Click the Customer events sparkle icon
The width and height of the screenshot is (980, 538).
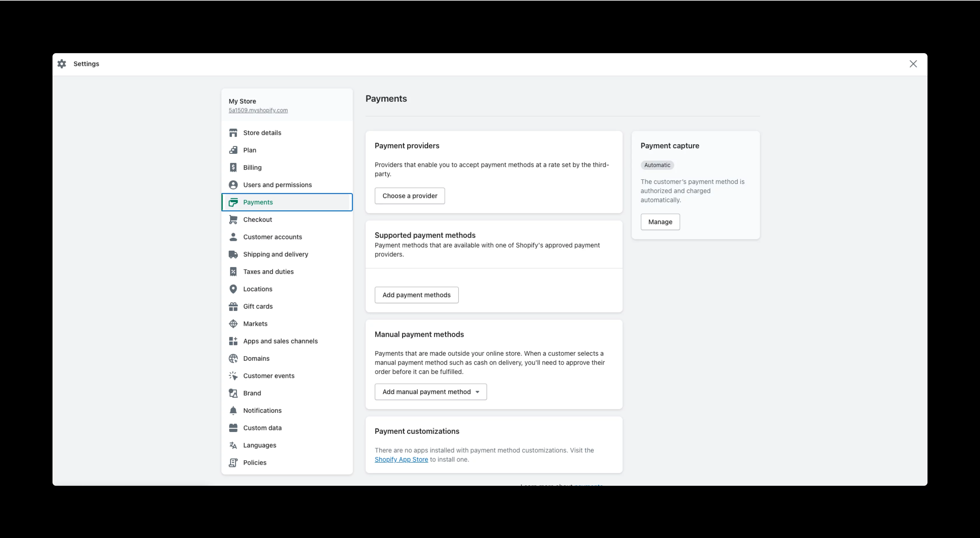click(233, 375)
